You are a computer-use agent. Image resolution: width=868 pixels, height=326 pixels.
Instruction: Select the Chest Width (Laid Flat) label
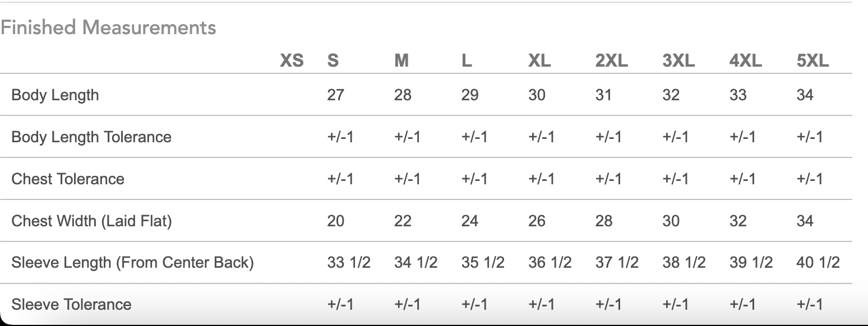click(x=91, y=221)
